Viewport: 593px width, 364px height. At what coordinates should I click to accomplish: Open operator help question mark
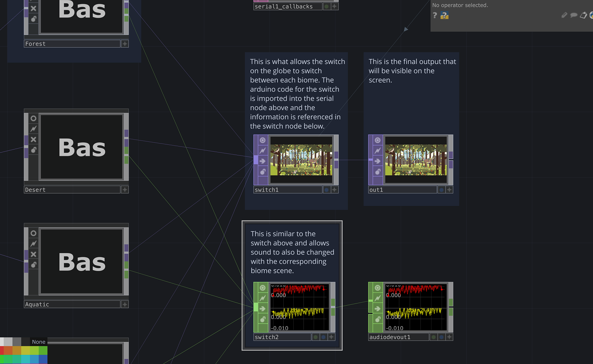[435, 15]
